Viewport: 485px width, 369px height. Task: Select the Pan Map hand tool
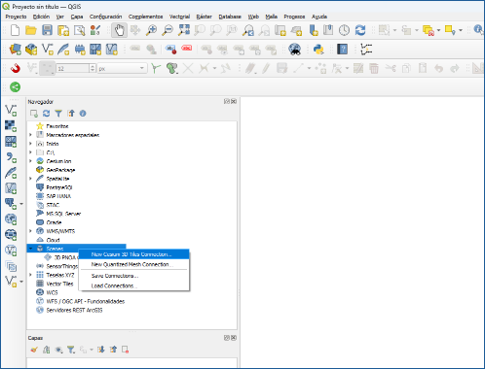pos(119,31)
